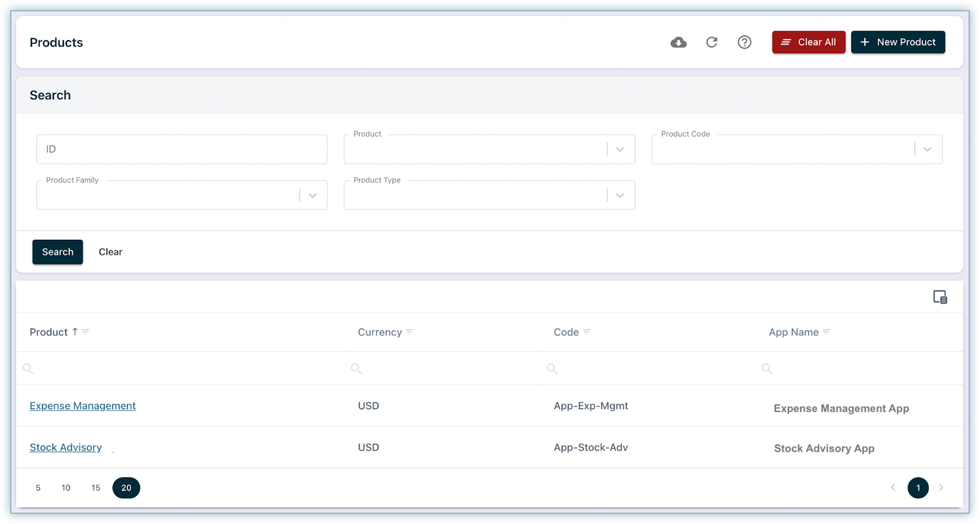980x524 pixels.
Task: Click the App Name column filter icon
Action: point(826,332)
